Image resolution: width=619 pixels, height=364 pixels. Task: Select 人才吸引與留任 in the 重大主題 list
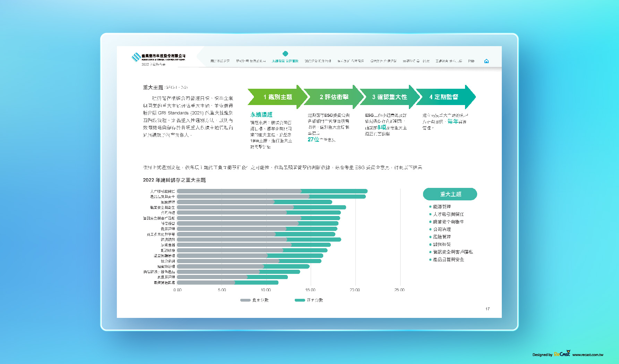[448, 214]
